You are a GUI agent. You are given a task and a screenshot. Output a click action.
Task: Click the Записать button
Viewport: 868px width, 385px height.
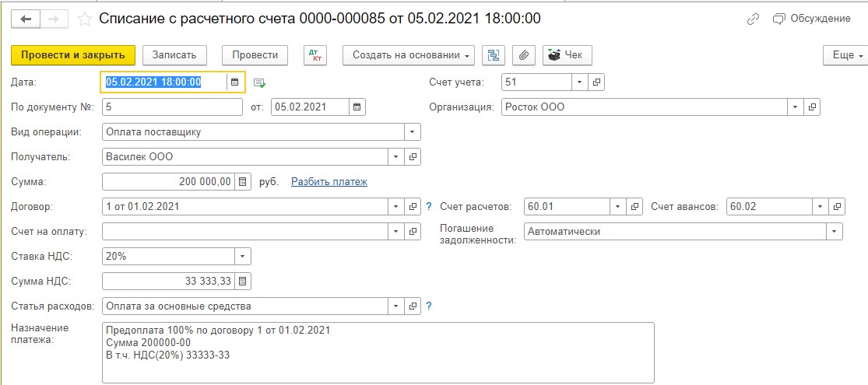[174, 55]
